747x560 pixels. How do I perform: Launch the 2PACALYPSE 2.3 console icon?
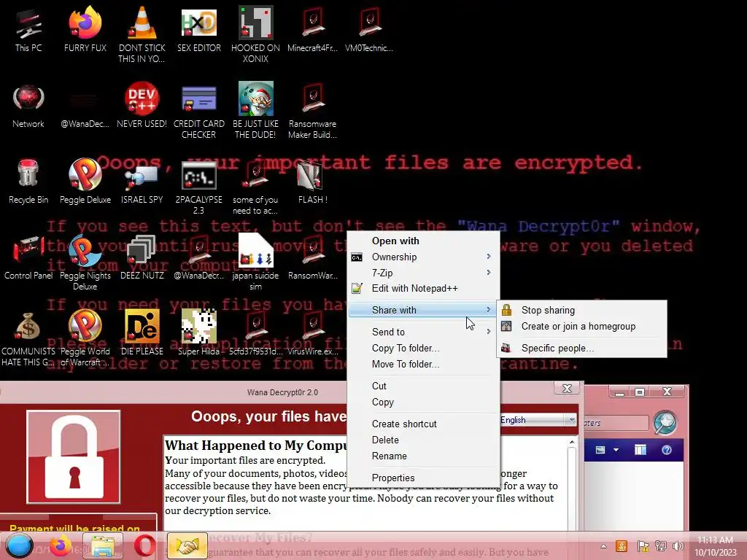(198, 187)
